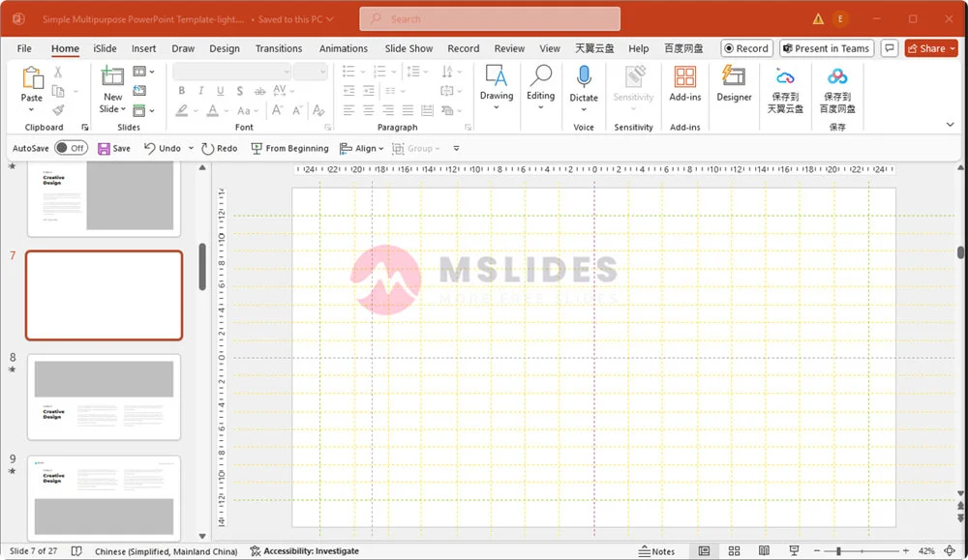Expand the Undo history dropdown arrow
Screen dimensions: 968x560
(x=191, y=149)
